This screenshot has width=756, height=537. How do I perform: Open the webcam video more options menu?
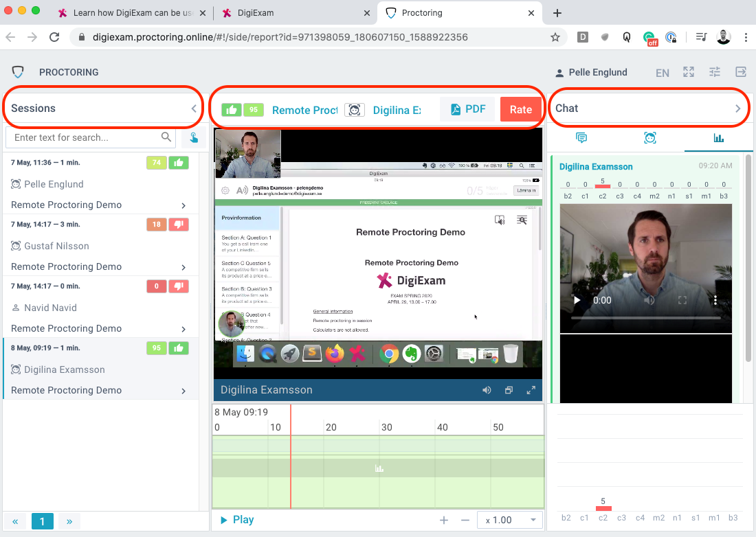click(x=715, y=300)
